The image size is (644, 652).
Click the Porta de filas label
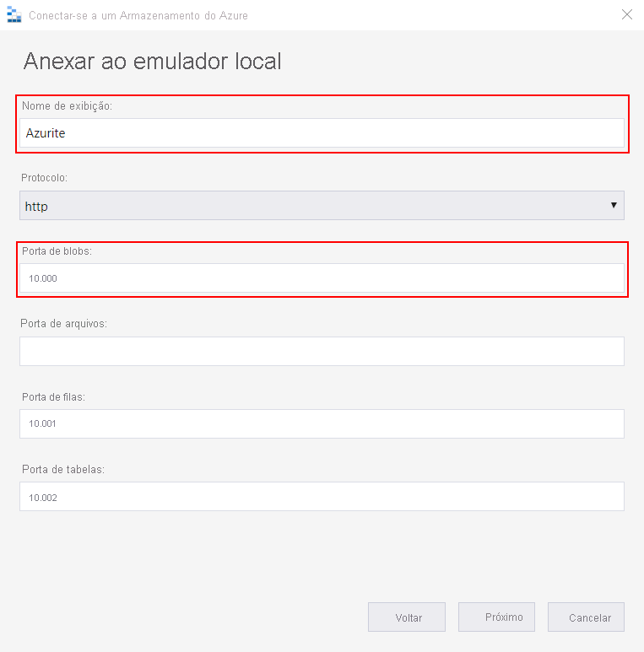[53, 397]
